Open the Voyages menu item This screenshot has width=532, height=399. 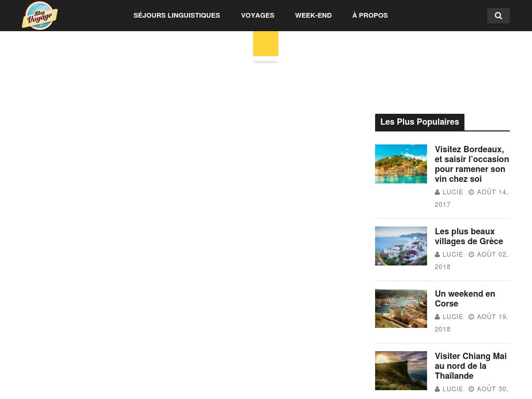pyautogui.click(x=258, y=16)
